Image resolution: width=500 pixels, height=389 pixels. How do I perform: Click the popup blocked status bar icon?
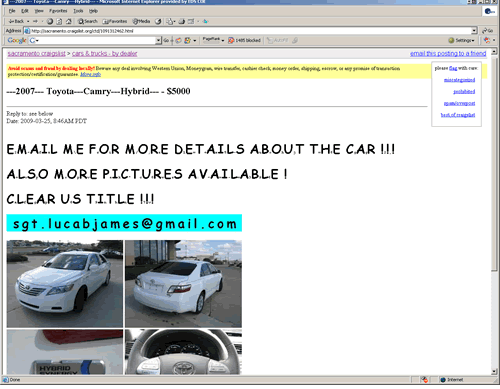pos(424,380)
